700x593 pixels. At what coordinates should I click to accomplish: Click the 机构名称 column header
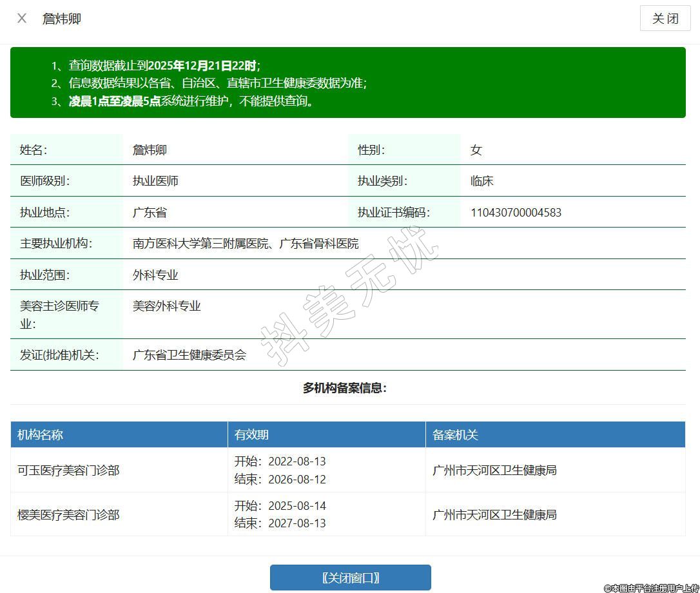tap(40, 435)
